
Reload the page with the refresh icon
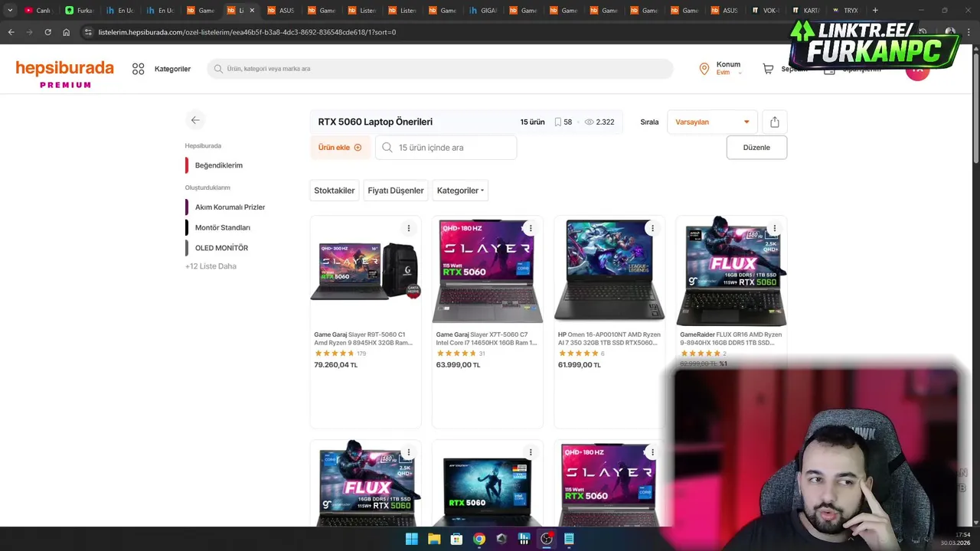point(47,32)
